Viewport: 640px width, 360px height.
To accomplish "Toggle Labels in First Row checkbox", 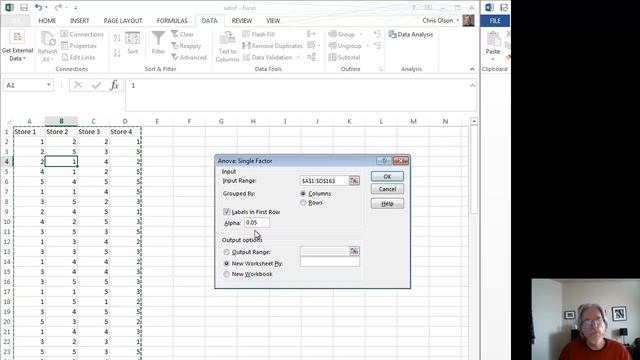I will click(x=227, y=212).
